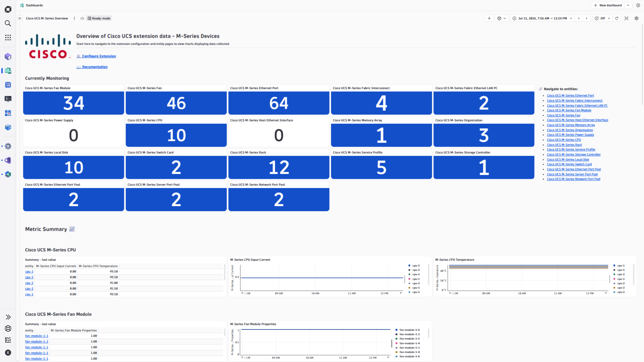Shift CPU Input Current chart time back arrow
This screenshot has height=362, width=644.
(242, 293)
